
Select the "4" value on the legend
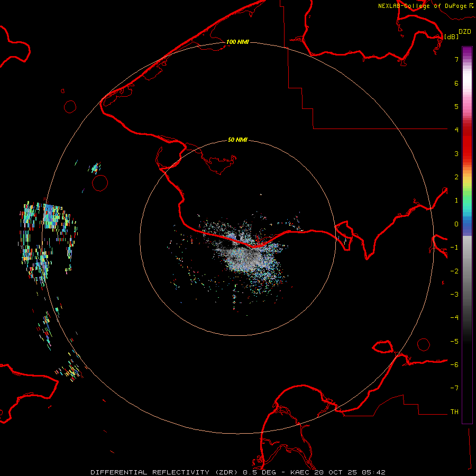(456, 130)
